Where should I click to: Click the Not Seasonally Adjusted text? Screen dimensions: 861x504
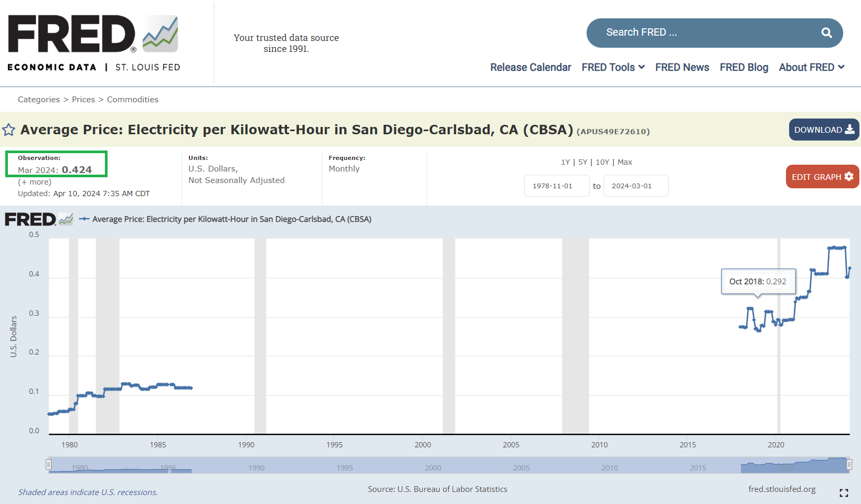[237, 180]
